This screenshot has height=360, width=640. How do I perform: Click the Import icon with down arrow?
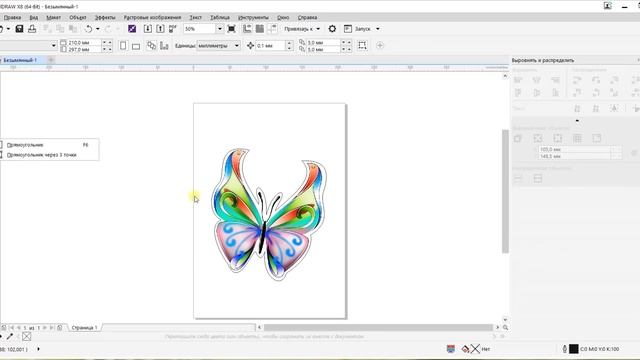pos(148,29)
